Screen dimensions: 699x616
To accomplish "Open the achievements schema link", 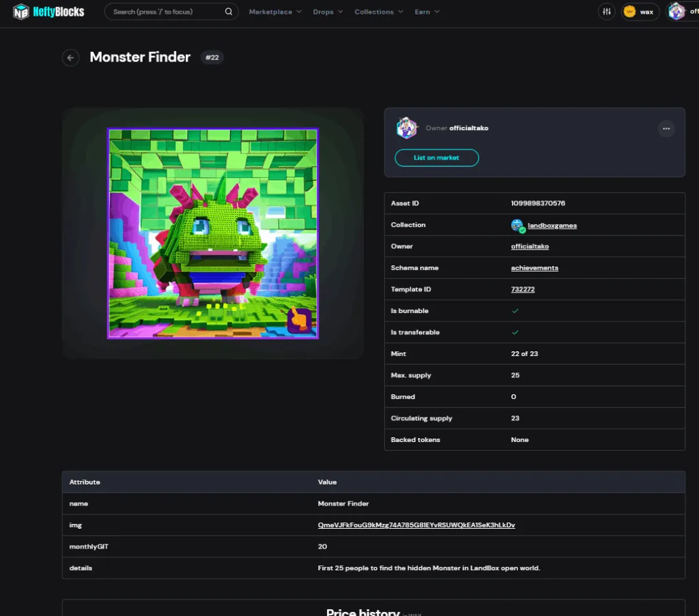I will click(x=534, y=267).
